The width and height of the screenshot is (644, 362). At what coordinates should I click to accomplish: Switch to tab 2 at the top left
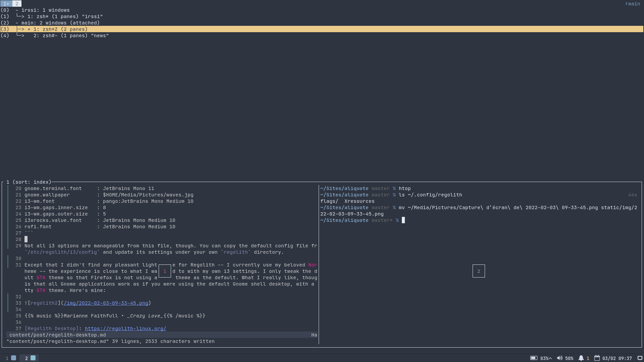16,3
